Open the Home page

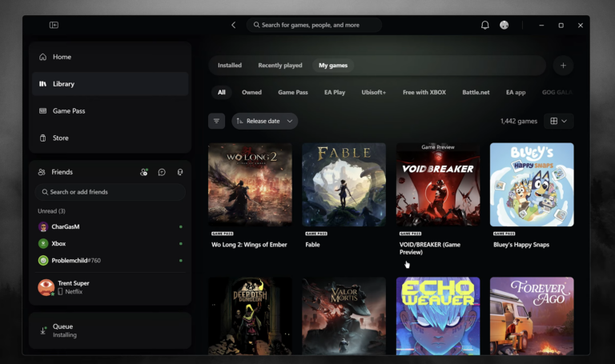pyautogui.click(x=111, y=57)
